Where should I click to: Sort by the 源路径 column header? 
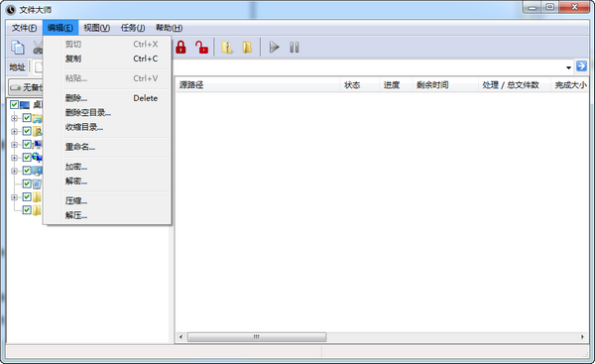coord(257,85)
